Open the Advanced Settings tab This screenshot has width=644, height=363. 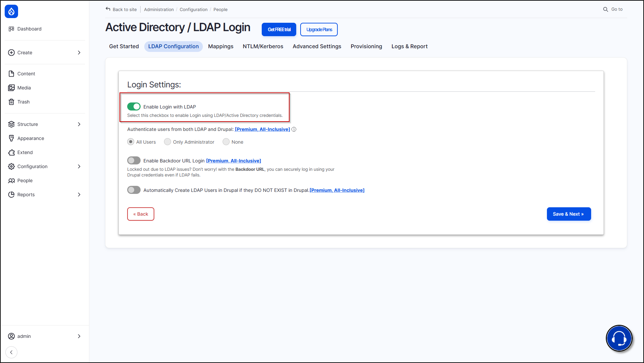pyautogui.click(x=317, y=47)
